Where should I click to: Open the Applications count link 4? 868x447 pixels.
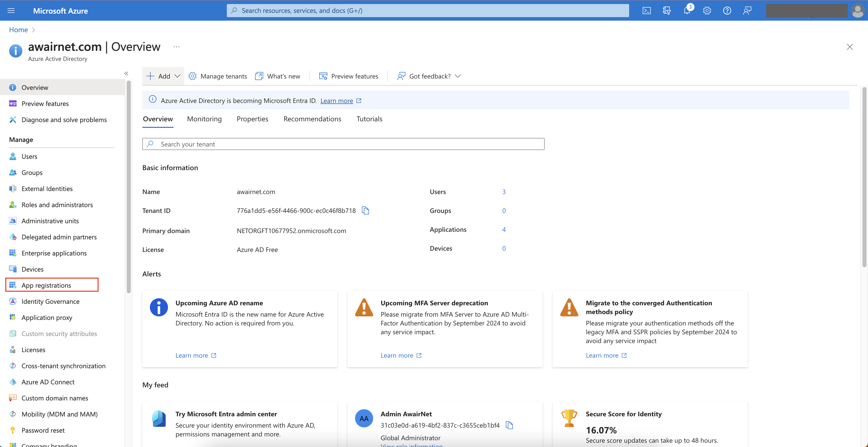tap(504, 229)
